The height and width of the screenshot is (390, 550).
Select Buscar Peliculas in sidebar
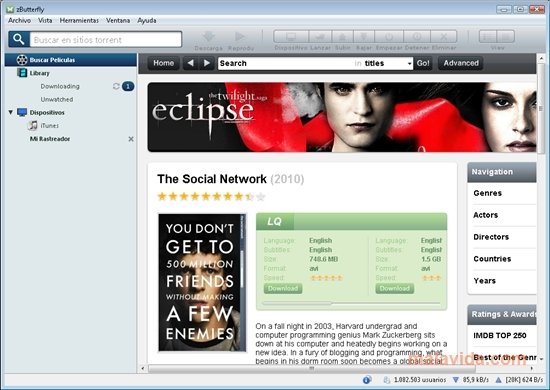coord(71,60)
